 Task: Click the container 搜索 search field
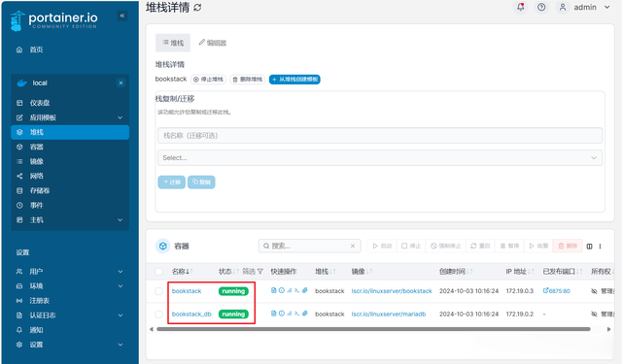[310, 246]
